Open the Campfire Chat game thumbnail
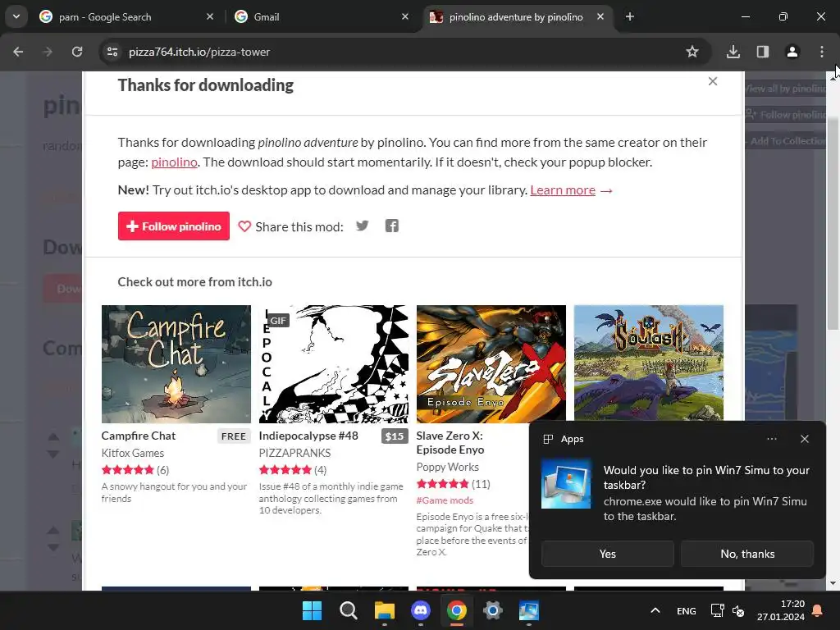840x630 pixels. [x=176, y=364]
